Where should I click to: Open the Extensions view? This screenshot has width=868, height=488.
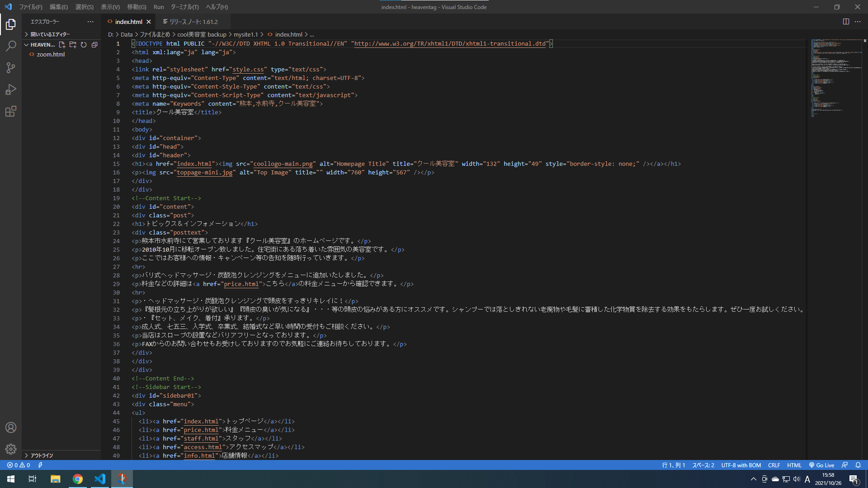(x=11, y=111)
